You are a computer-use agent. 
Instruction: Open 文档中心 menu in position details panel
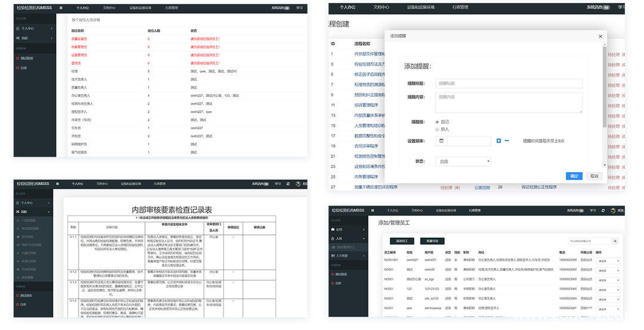pos(109,8)
